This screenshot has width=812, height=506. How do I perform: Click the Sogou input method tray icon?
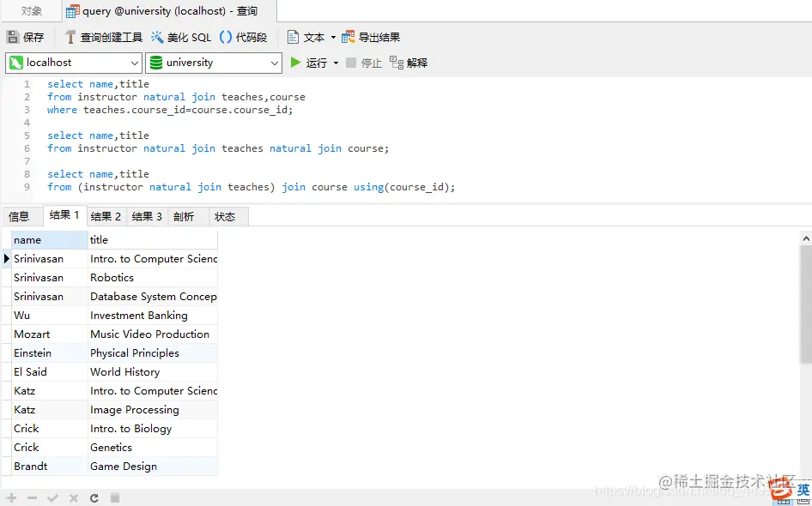(x=782, y=490)
